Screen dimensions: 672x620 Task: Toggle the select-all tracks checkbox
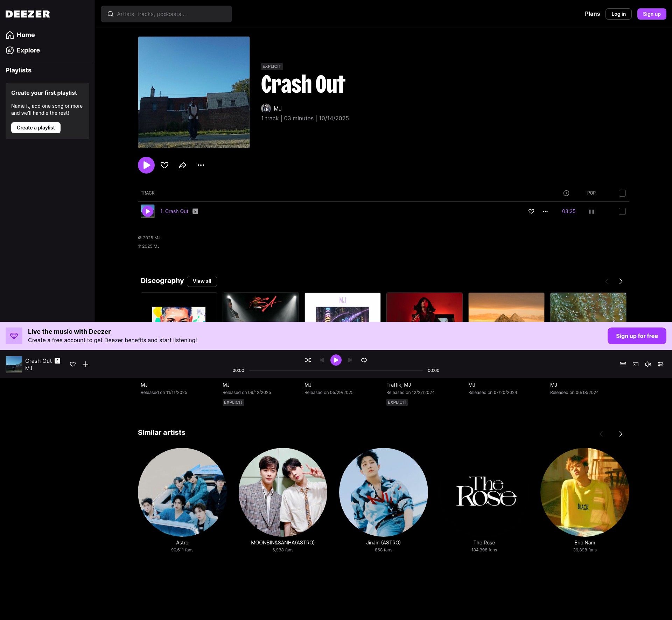[x=622, y=193]
